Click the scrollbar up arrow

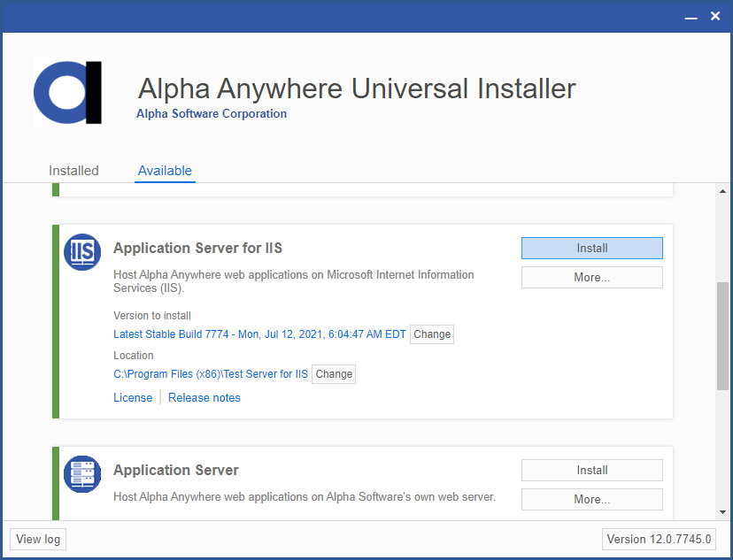722,191
